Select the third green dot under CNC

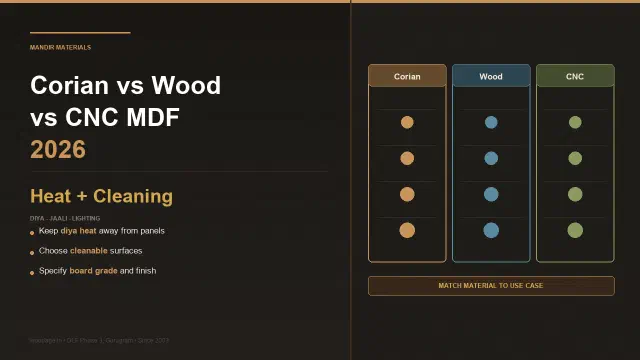click(x=575, y=194)
